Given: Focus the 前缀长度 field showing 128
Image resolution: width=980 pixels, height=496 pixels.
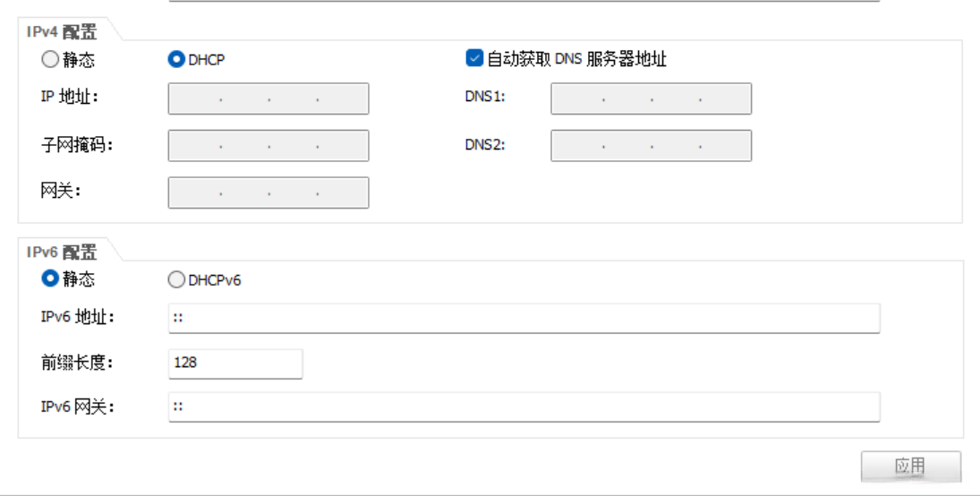Looking at the screenshot, I should click(234, 363).
